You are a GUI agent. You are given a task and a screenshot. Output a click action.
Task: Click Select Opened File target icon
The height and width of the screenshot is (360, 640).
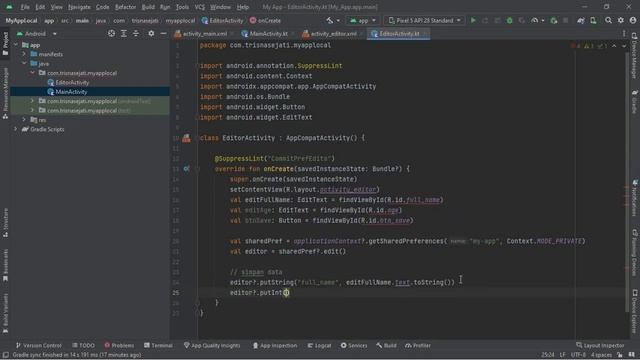pos(111,33)
